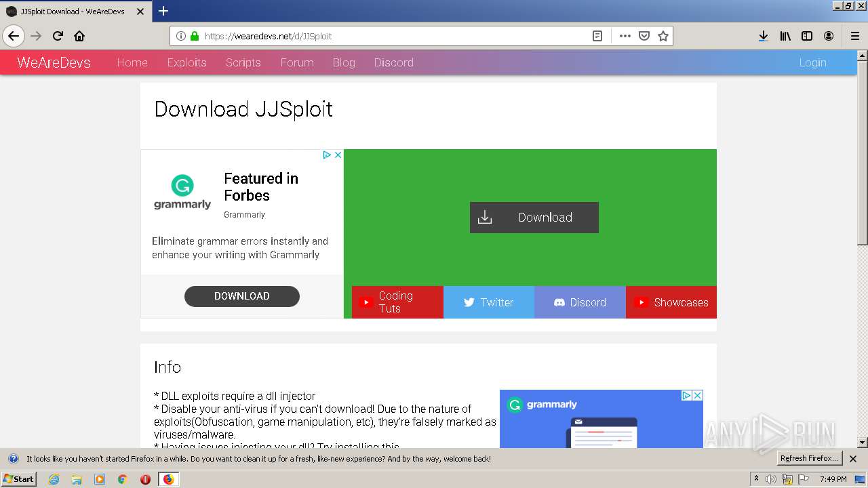Toggle the sidebar icon
868x488 pixels.
807,36
